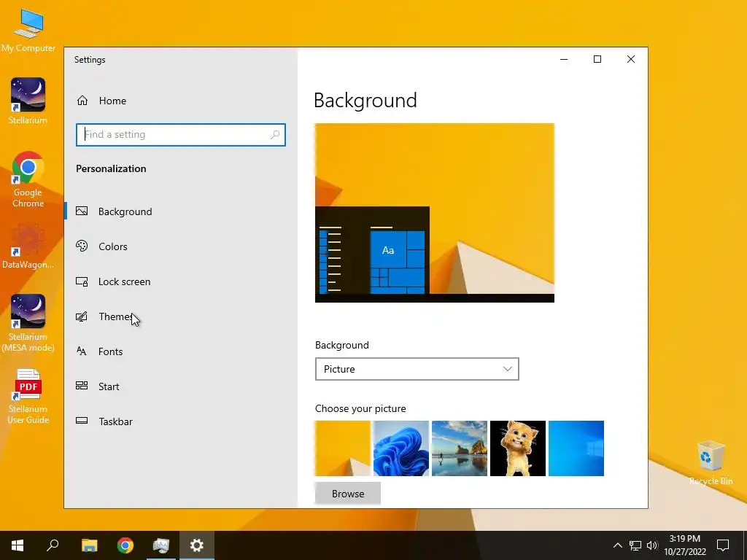
Task: Close the Settings window
Action: click(631, 59)
